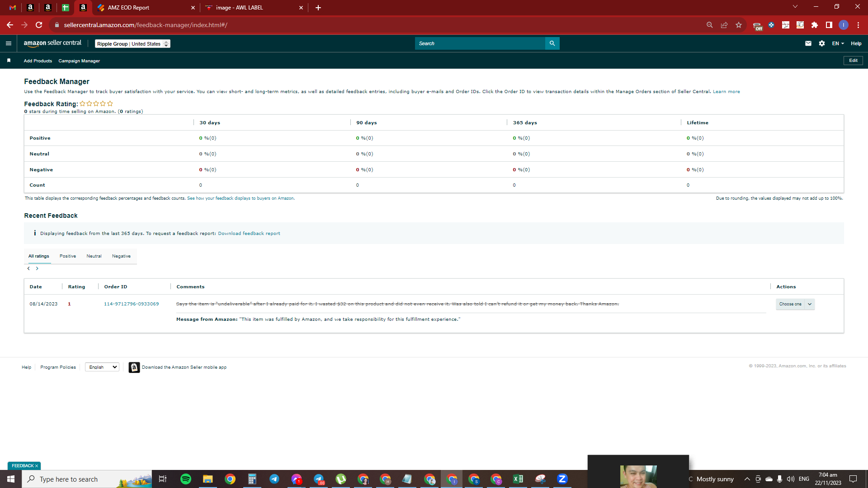Open the browser extensions puzzle icon

point(815,25)
